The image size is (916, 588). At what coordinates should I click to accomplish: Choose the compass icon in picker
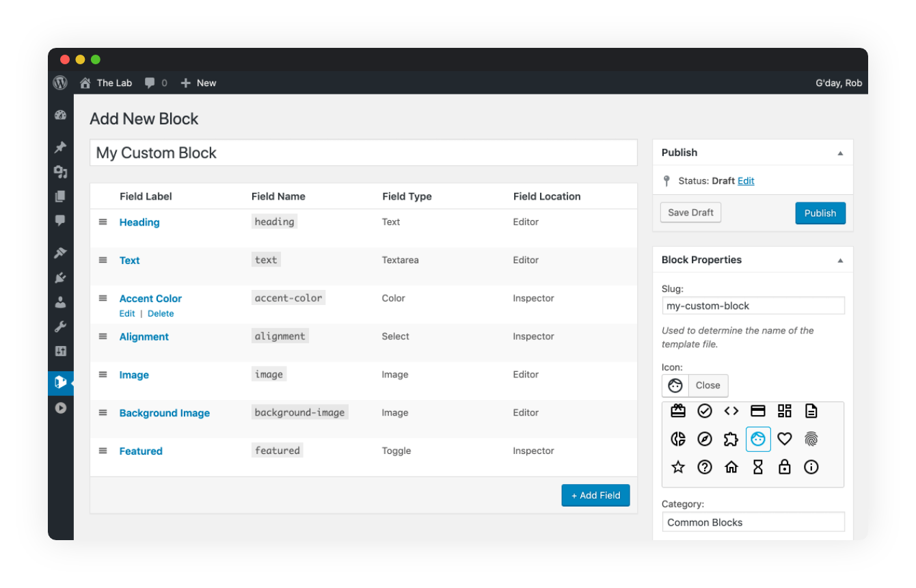click(x=705, y=439)
